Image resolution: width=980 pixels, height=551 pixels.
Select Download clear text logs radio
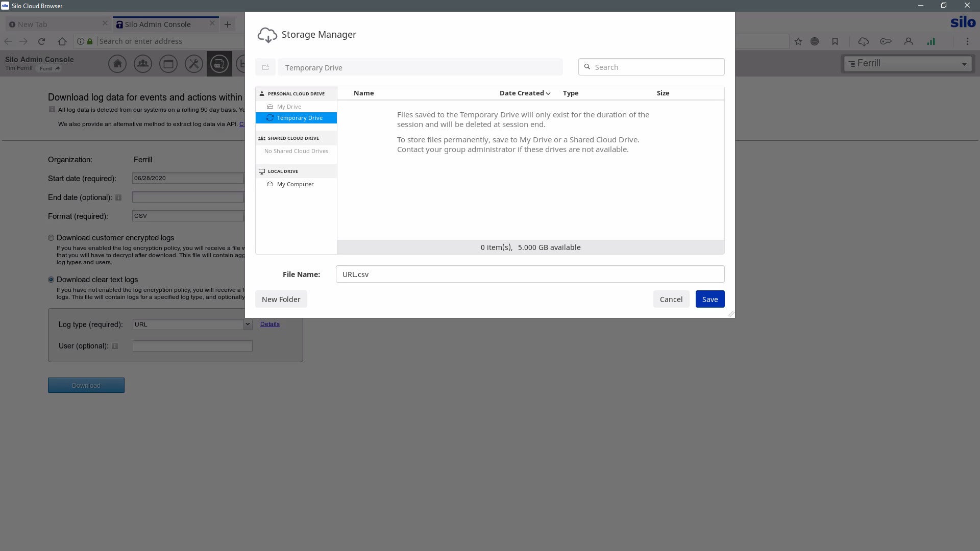coord(51,280)
